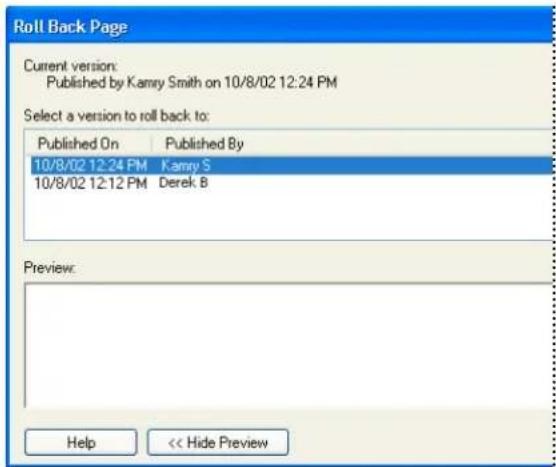556x467 pixels.
Task: Select the 10/8/02 12:12 PM version row
Action: (291, 183)
